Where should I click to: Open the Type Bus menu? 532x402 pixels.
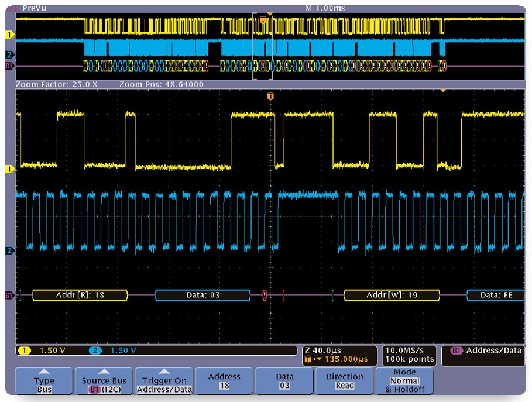[44, 381]
